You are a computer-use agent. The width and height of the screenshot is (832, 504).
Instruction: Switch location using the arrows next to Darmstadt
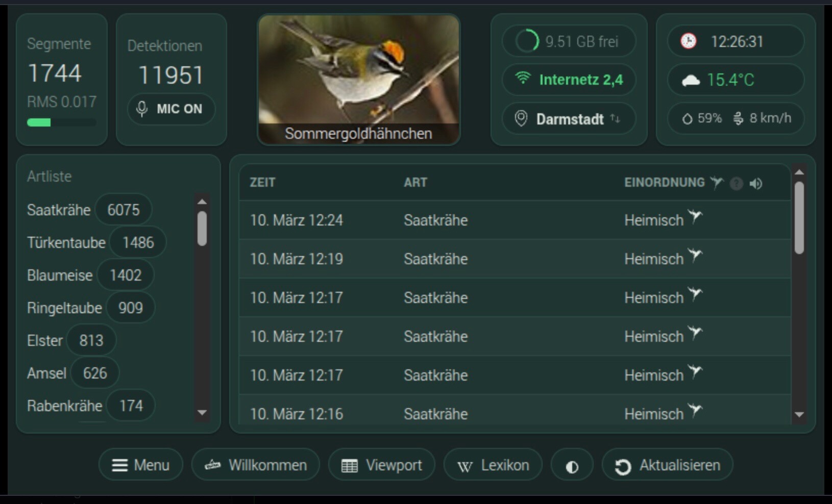616,119
